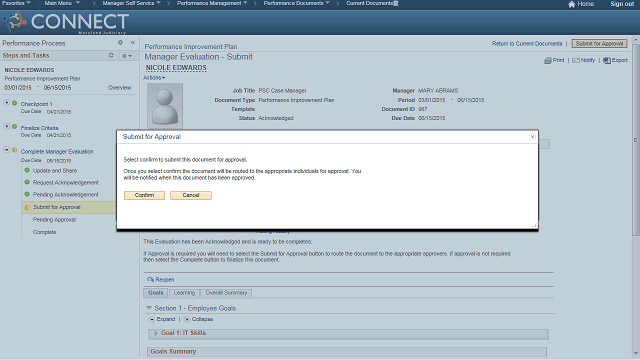Click status icon beside Complete Manager Evaluation
The image size is (640, 360).
tap(15, 150)
